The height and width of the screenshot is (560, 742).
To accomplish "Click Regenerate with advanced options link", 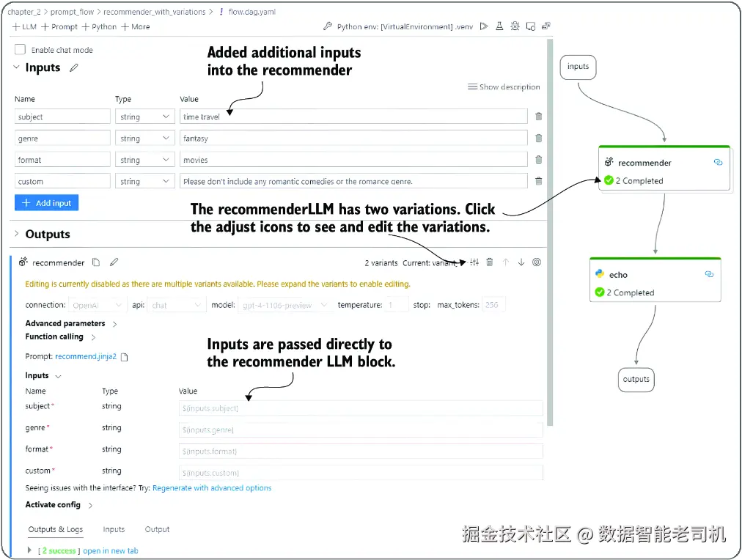I will click(212, 488).
